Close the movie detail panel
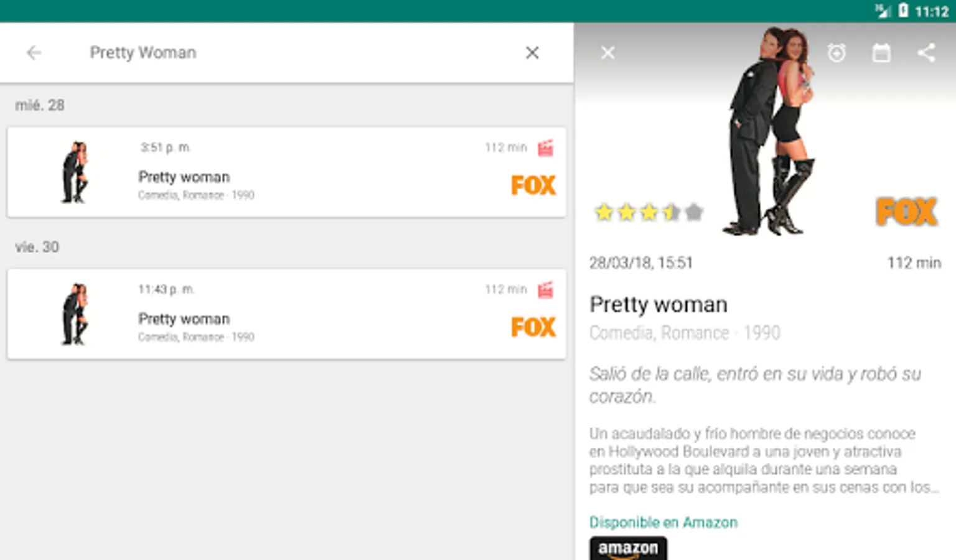Screen dimensions: 956x560 click(x=608, y=53)
